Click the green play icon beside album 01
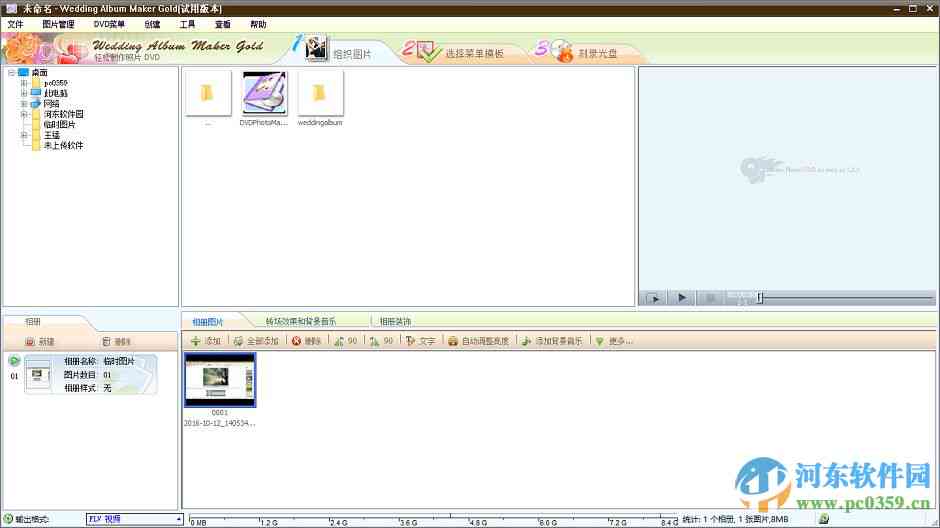 click(14, 361)
